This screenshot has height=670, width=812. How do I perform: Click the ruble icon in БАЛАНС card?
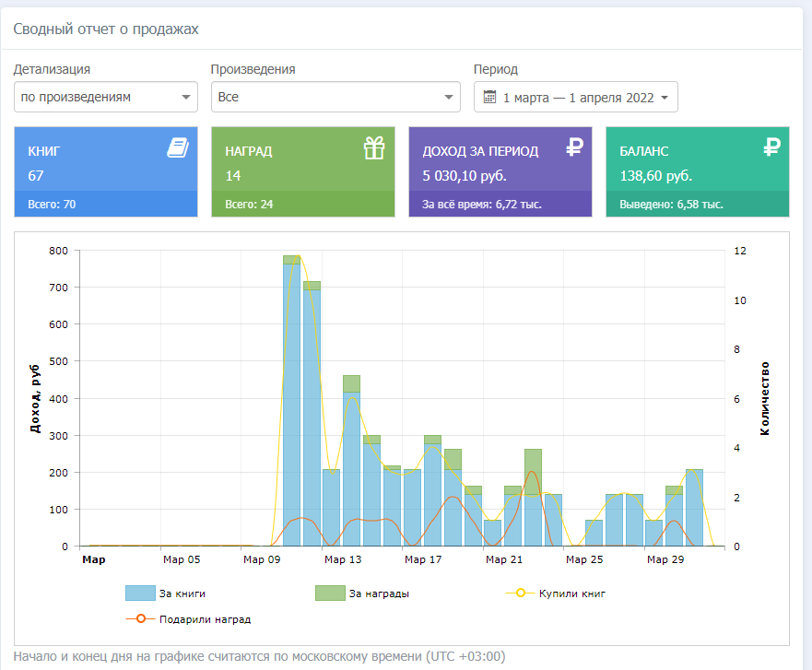772,147
